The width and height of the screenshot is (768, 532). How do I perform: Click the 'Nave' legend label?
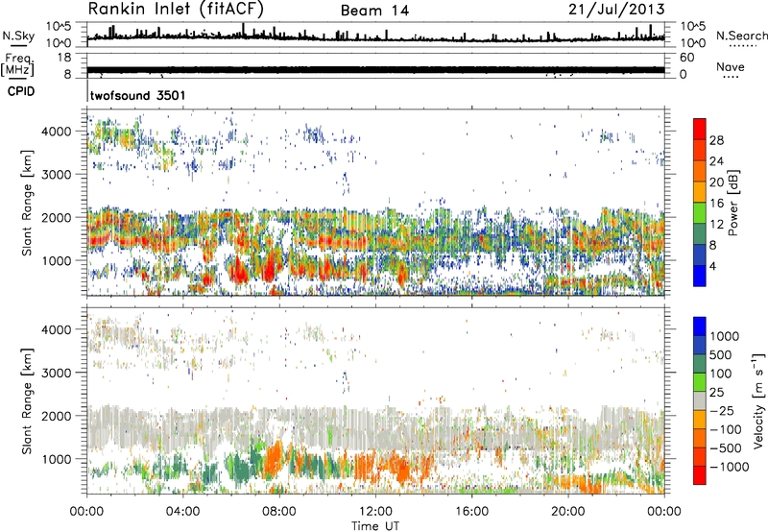pyautogui.click(x=731, y=67)
